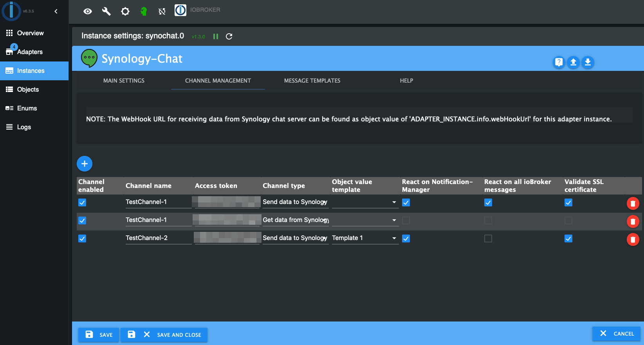The image size is (644, 345).
Task: Toggle React on Notification-Manager for first row
Action: (x=406, y=202)
